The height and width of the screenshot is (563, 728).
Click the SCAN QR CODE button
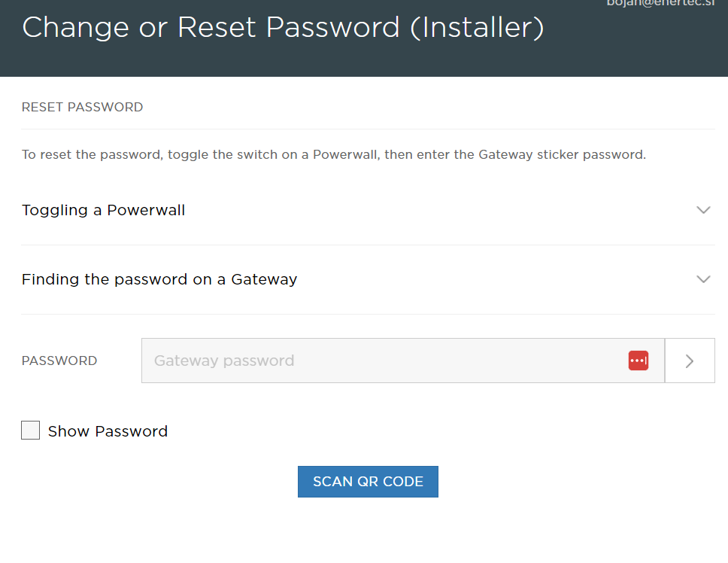(368, 482)
